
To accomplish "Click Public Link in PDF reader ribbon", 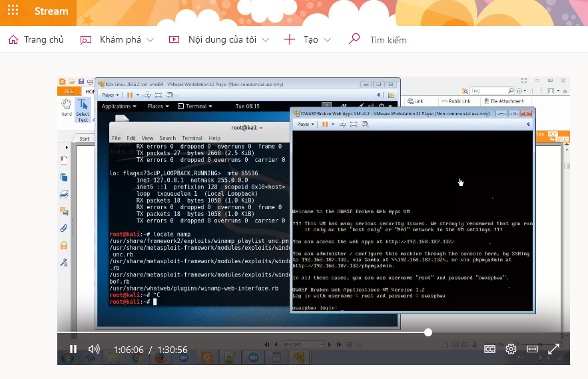I will 456,101.
